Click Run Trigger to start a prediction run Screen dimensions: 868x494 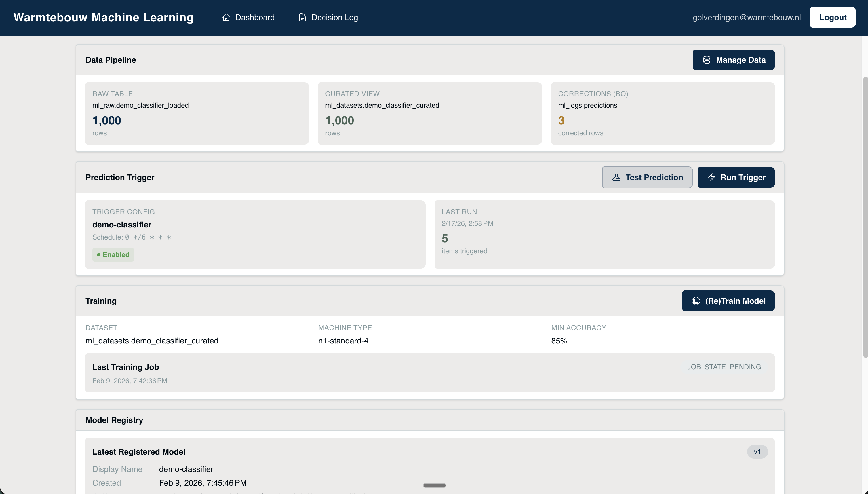(x=736, y=177)
